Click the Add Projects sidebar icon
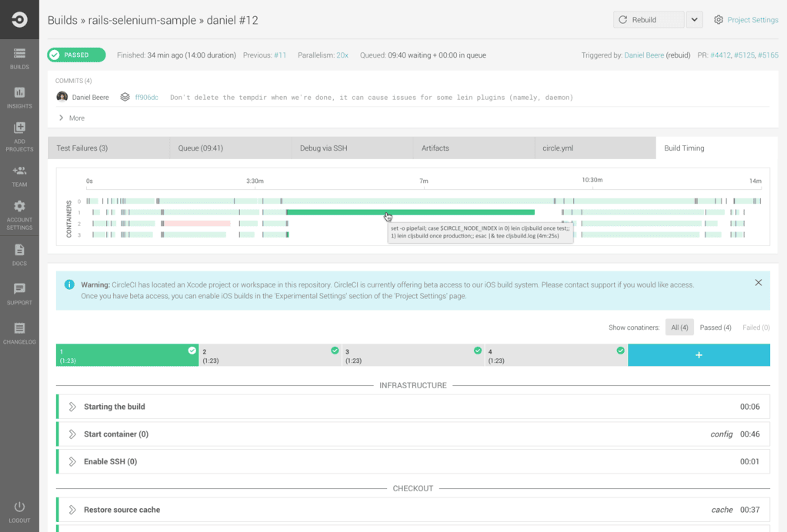This screenshot has height=532, width=787. 19,136
